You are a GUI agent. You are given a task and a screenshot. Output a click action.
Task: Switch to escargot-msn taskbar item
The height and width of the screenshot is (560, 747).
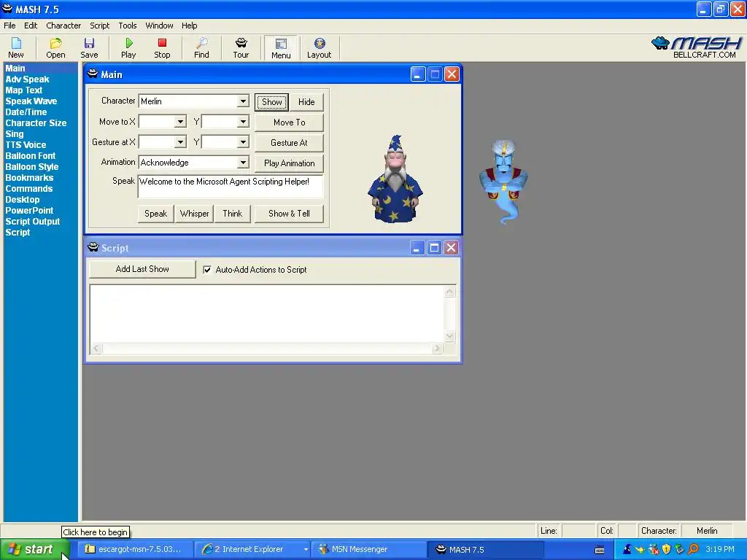pyautogui.click(x=134, y=549)
